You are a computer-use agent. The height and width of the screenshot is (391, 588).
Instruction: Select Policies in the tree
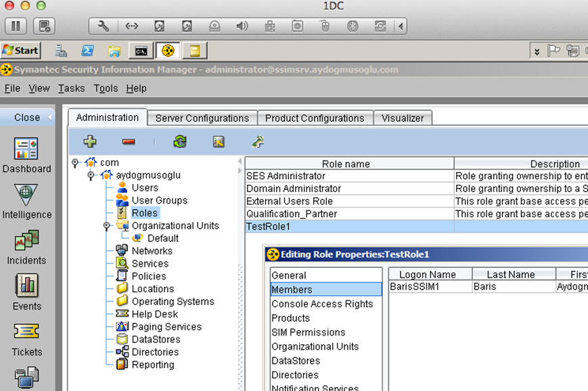(x=148, y=276)
